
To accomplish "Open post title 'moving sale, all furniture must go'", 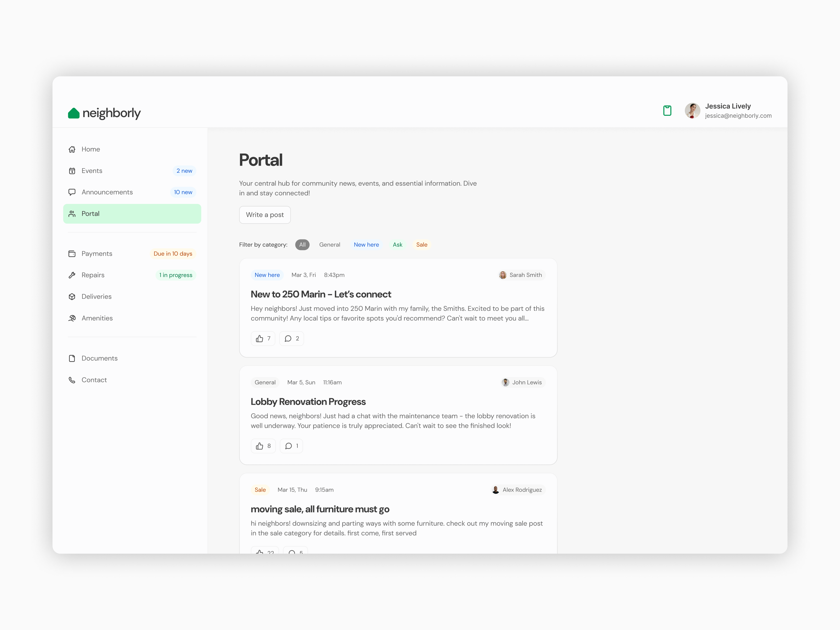I will (320, 509).
